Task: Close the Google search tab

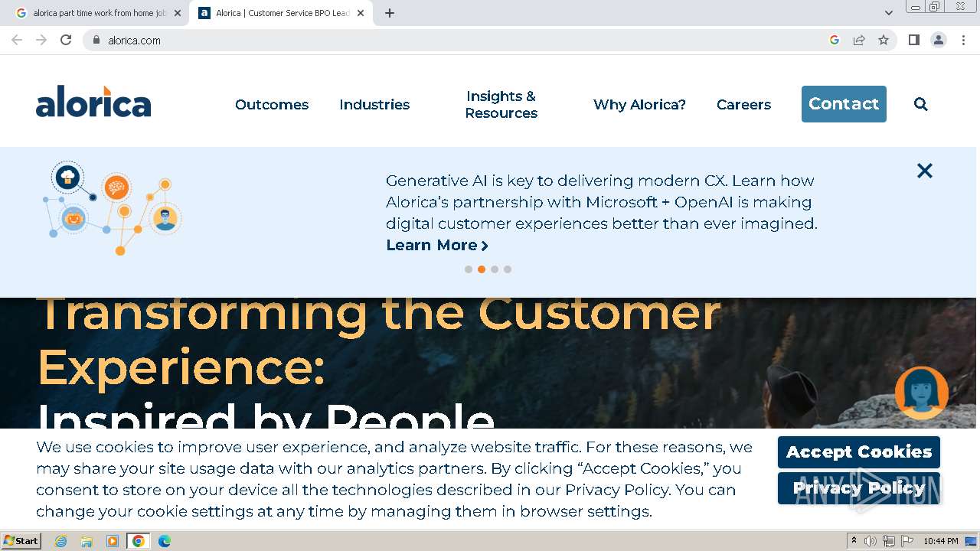Action: coord(177,13)
